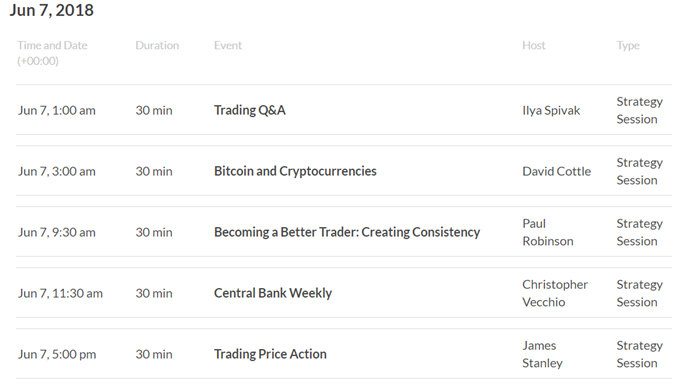Click host name Christopher Vecchio

[x=555, y=293]
